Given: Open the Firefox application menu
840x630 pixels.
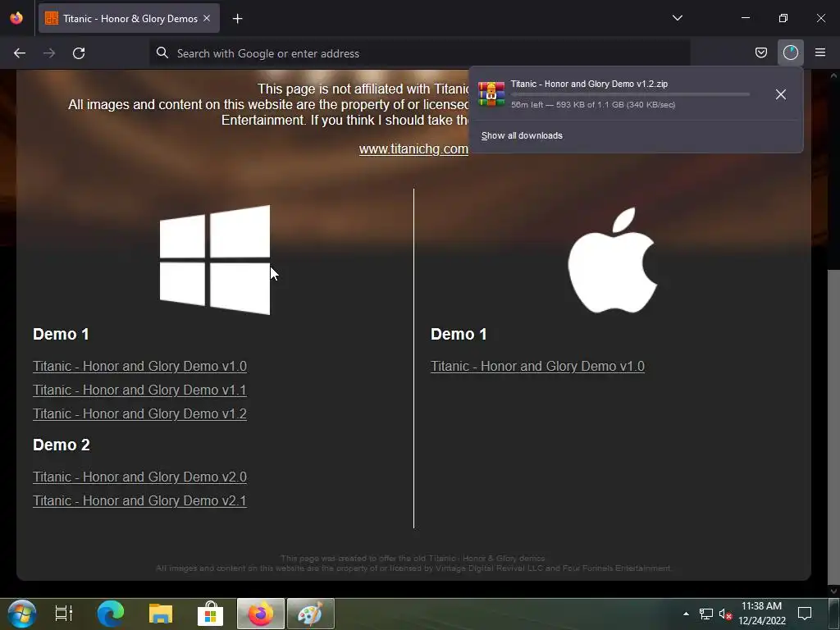Looking at the screenshot, I should coord(819,52).
